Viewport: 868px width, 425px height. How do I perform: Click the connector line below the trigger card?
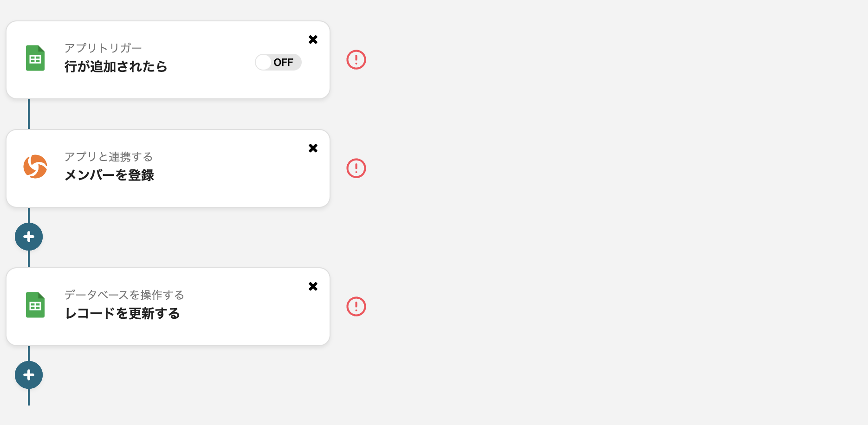[x=29, y=114]
